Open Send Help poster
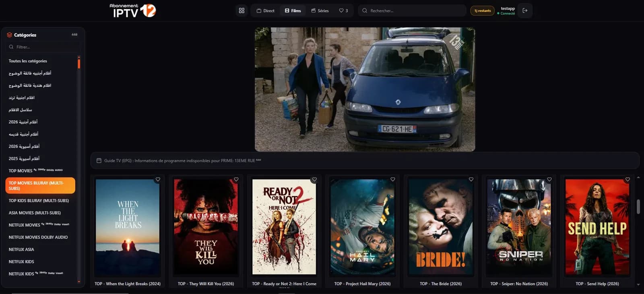 (x=597, y=227)
